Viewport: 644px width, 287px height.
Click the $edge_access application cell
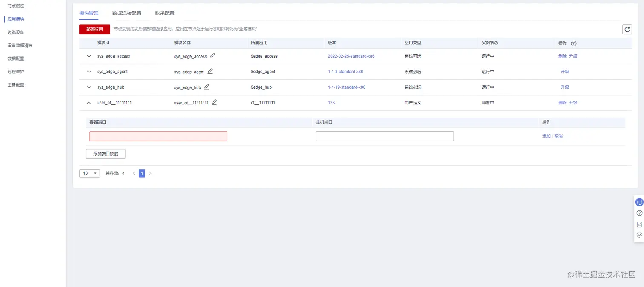click(264, 56)
